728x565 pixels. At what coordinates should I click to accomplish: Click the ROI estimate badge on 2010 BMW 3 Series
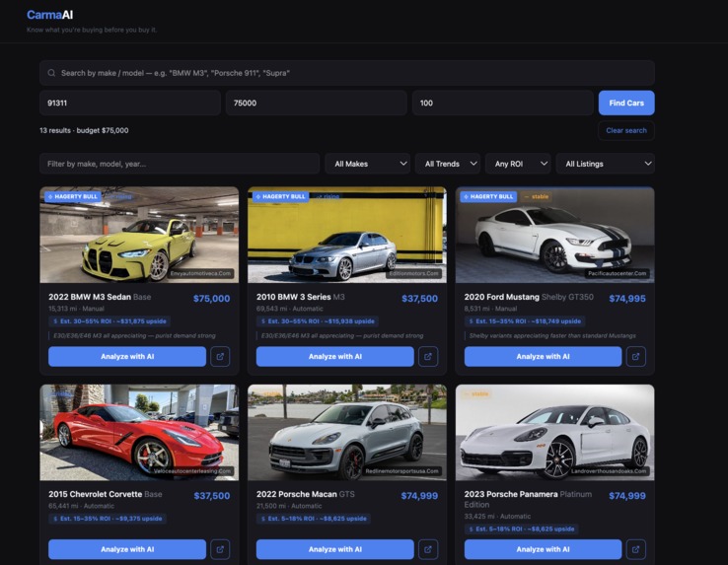tap(318, 321)
